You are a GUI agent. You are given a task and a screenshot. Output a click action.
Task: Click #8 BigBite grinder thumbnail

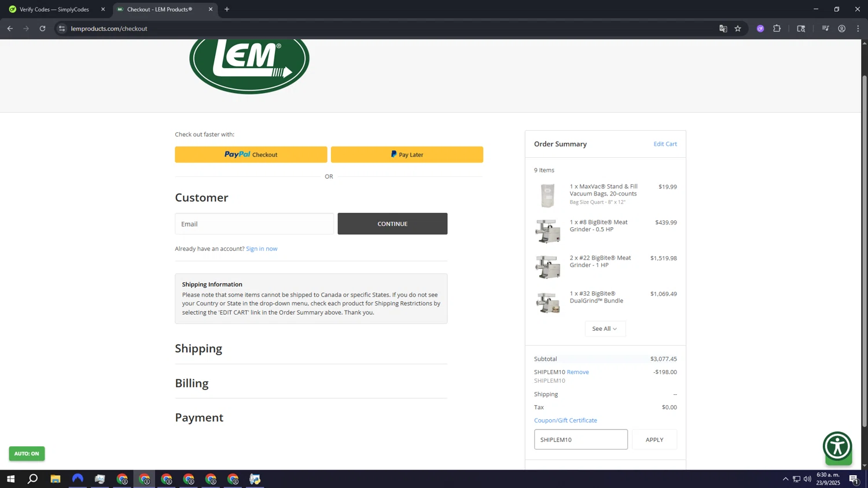pos(547,231)
